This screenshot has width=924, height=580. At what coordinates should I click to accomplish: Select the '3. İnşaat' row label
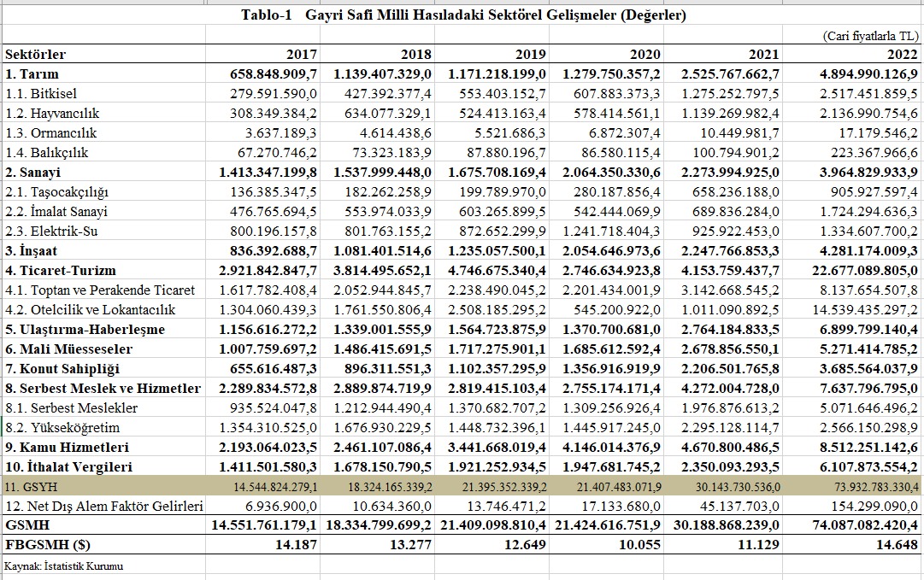pos(32,251)
